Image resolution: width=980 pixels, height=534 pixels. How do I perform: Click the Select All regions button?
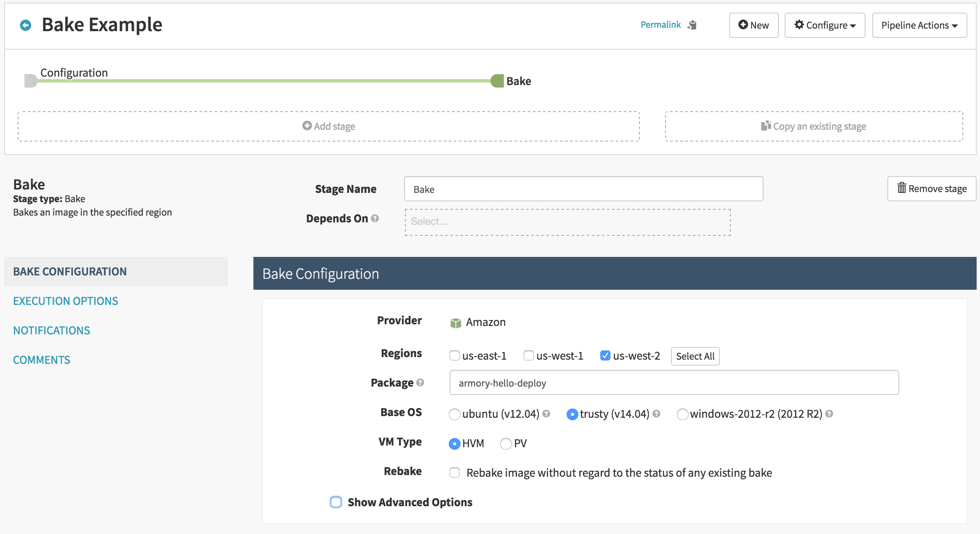click(x=695, y=356)
